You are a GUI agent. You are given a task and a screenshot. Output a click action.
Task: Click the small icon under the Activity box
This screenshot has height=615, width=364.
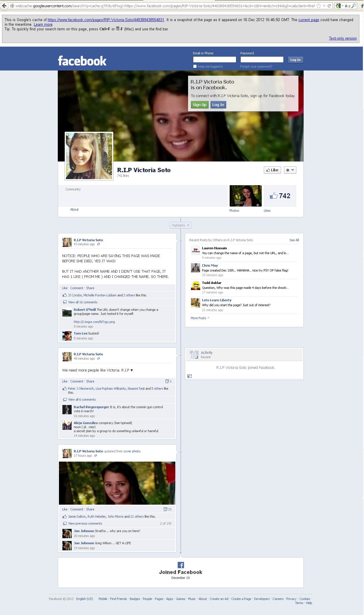tap(190, 376)
